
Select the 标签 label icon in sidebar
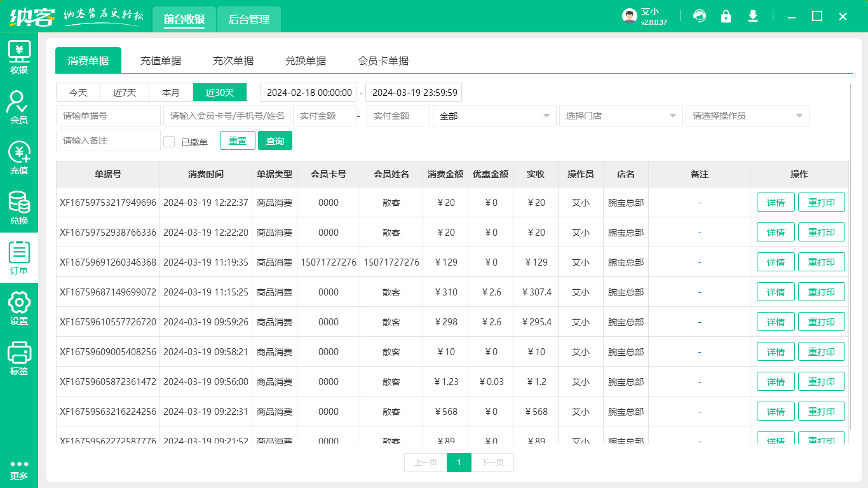tap(19, 356)
